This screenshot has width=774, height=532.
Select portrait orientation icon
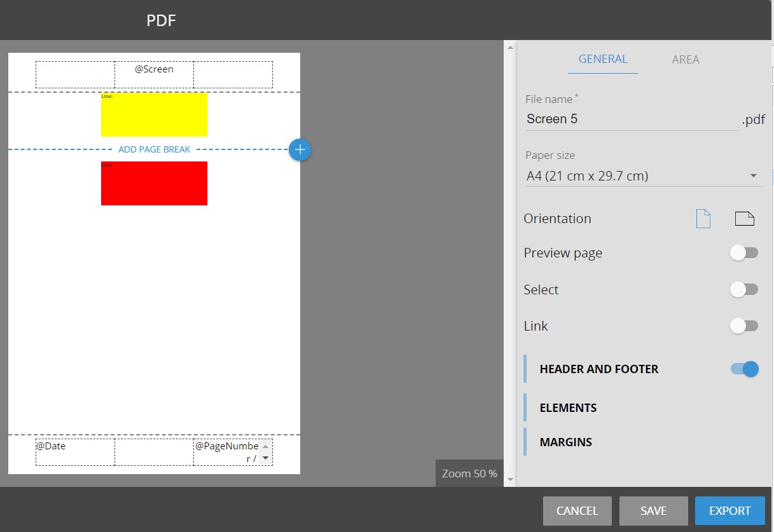pyautogui.click(x=703, y=219)
